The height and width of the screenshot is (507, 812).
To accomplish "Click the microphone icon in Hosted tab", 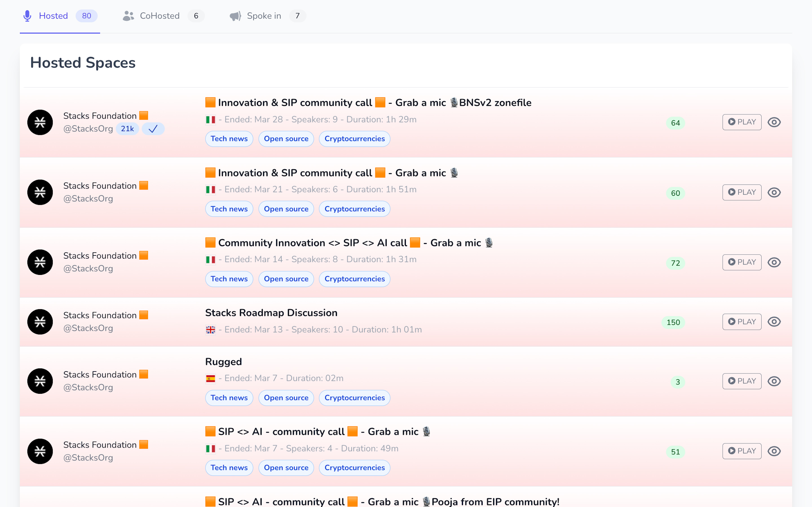I will [x=27, y=16].
